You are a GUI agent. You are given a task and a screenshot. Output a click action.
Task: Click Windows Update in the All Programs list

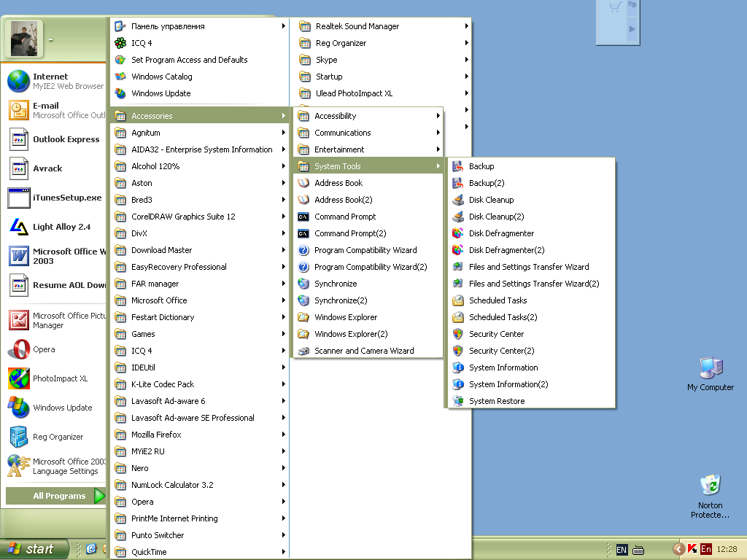coord(200,93)
